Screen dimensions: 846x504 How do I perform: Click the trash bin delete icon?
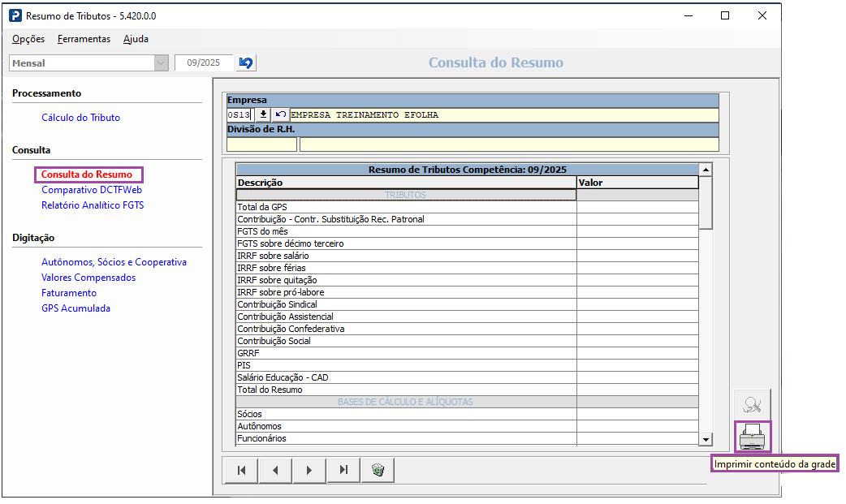pyautogui.click(x=378, y=470)
